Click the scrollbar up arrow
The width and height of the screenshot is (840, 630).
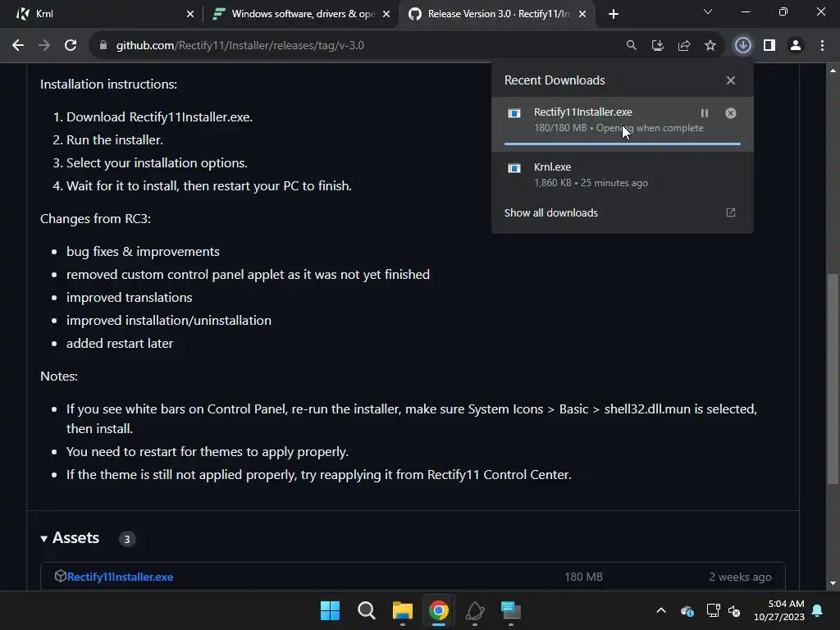coord(833,71)
